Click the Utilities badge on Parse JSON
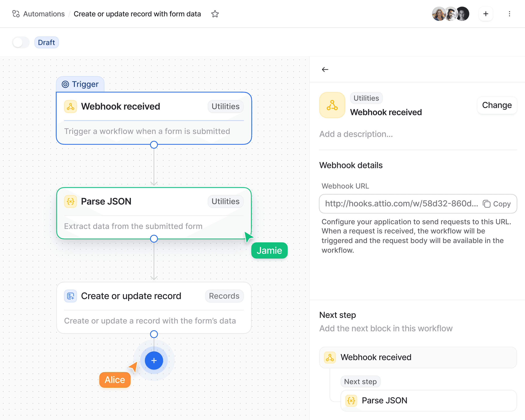525x420 pixels. [x=225, y=201]
